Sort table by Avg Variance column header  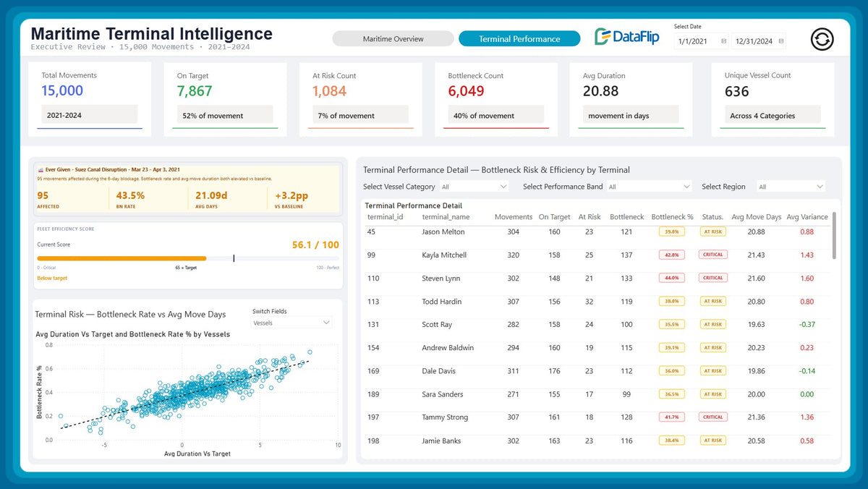click(x=807, y=217)
